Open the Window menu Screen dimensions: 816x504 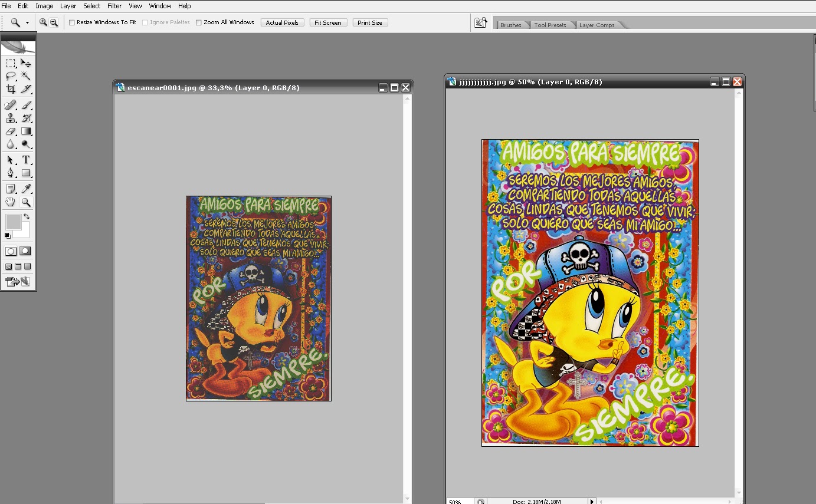click(x=160, y=6)
